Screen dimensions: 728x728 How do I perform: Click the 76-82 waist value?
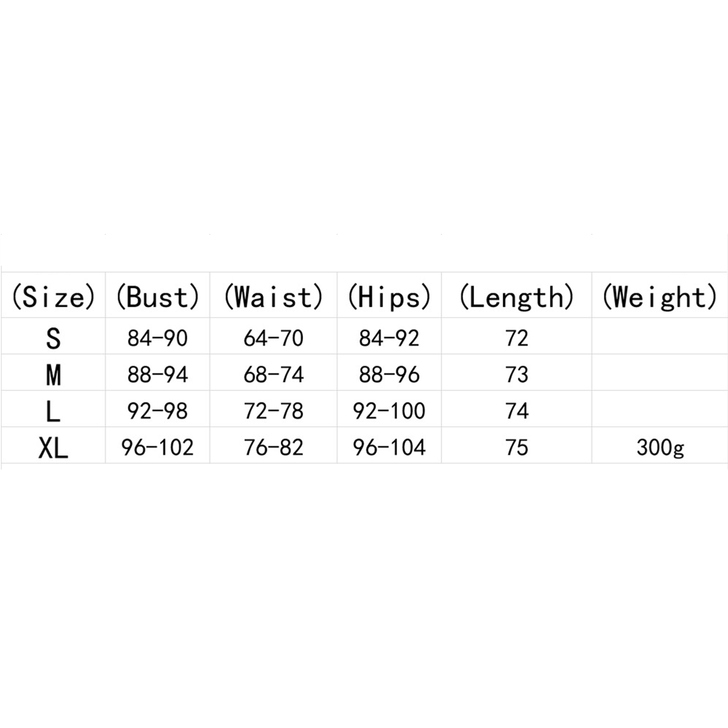click(x=273, y=447)
